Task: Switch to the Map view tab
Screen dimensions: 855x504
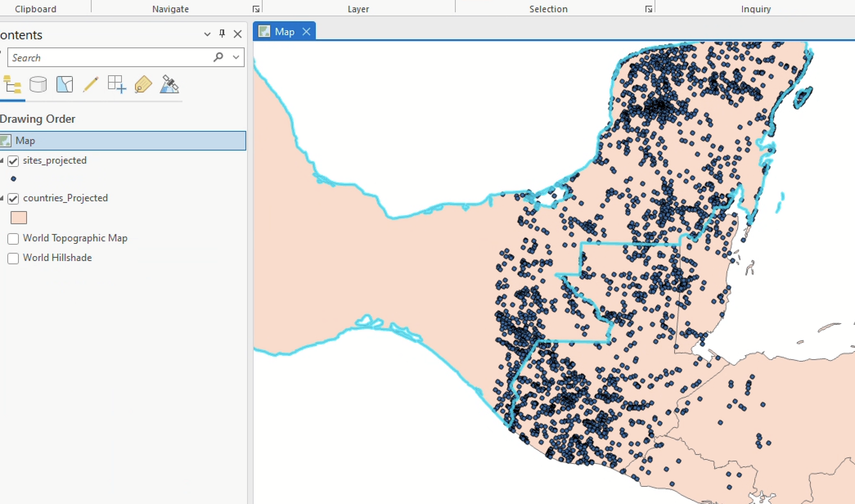Action: click(x=285, y=31)
